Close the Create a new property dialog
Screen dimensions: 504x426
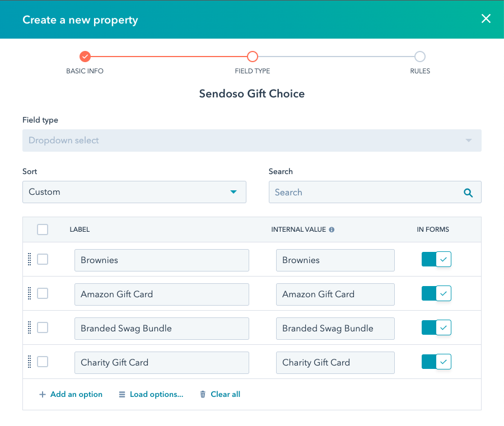click(x=486, y=19)
